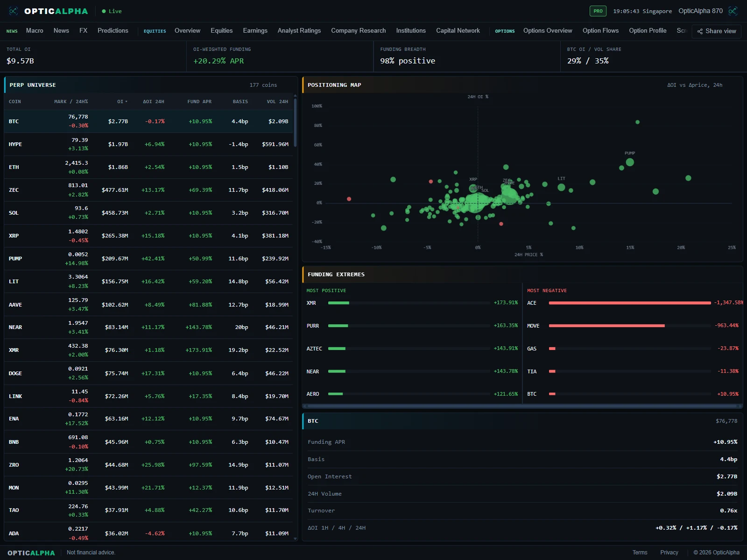The image size is (747, 560).
Task: Click the share icon in Share view
Action: click(700, 31)
